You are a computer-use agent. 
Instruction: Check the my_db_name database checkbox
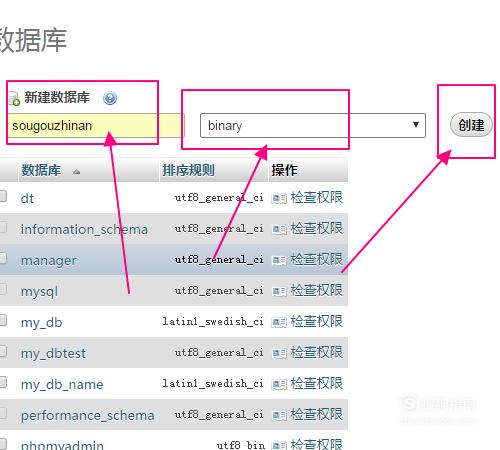point(3,382)
